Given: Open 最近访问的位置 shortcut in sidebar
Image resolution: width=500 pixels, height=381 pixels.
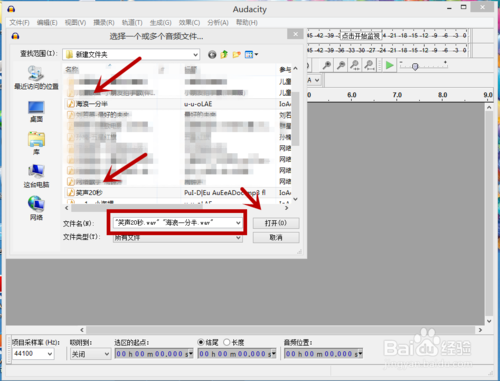Looking at the screenshot, I should (36, 78).
